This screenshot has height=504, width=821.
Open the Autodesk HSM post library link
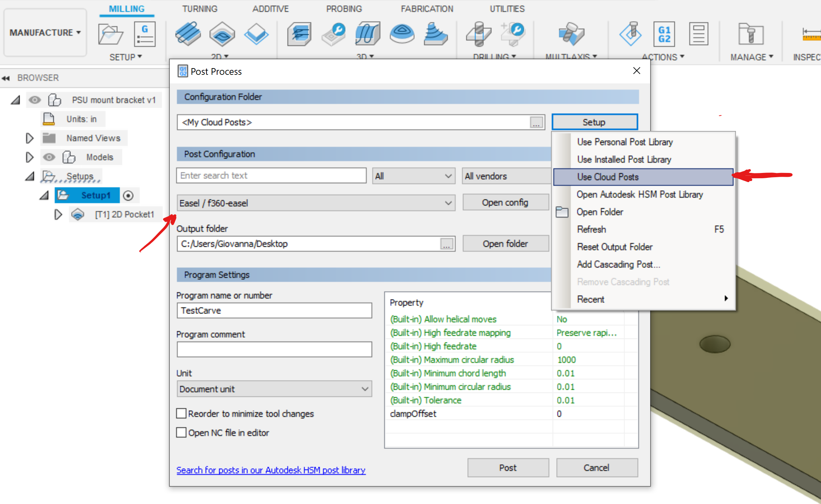[x=271, y=470]
